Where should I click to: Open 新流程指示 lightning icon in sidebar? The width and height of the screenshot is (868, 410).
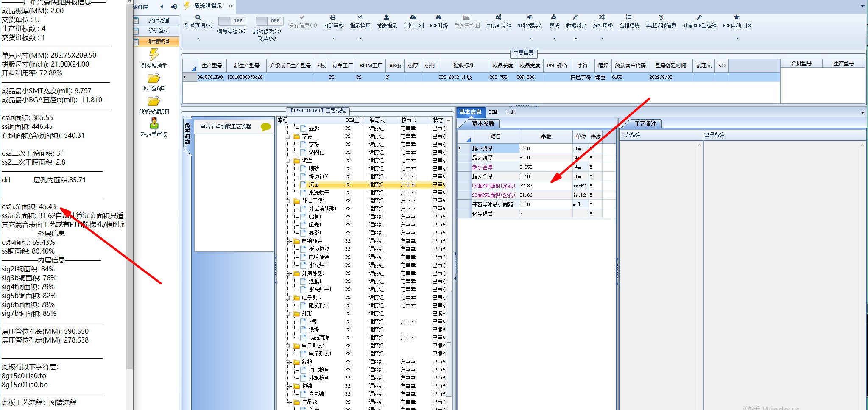pyautogui.click(x=154, y=54)
